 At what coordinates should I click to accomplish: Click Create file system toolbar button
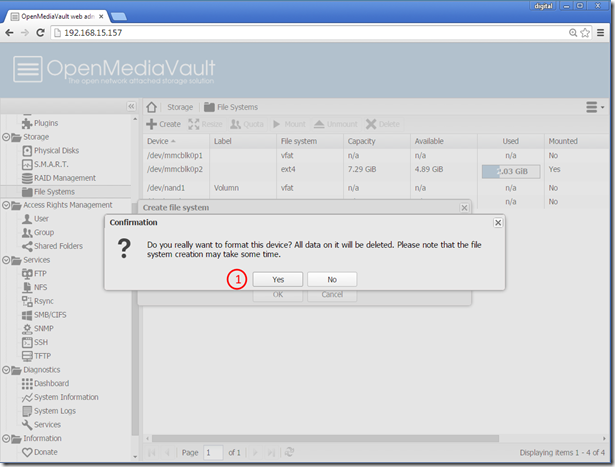[164, 124]
